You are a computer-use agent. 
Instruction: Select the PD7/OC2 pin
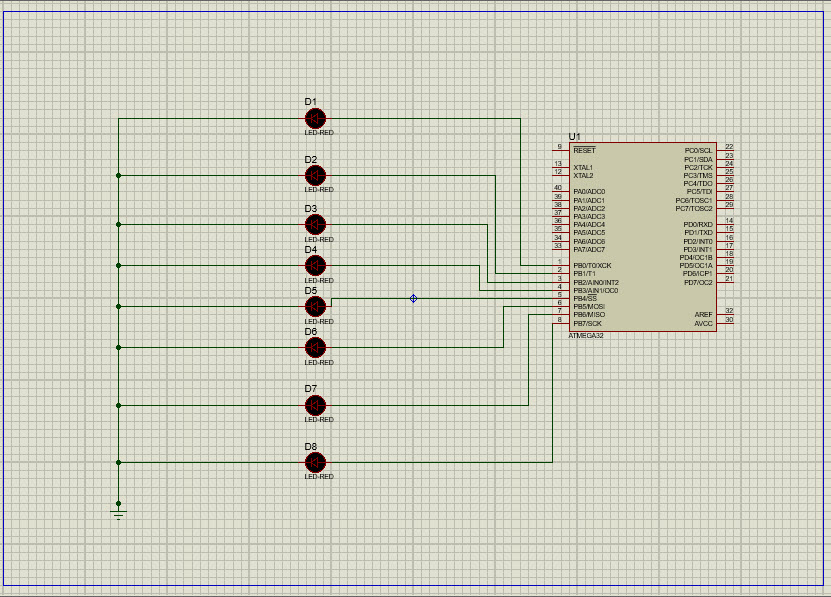tap(698, 282)
